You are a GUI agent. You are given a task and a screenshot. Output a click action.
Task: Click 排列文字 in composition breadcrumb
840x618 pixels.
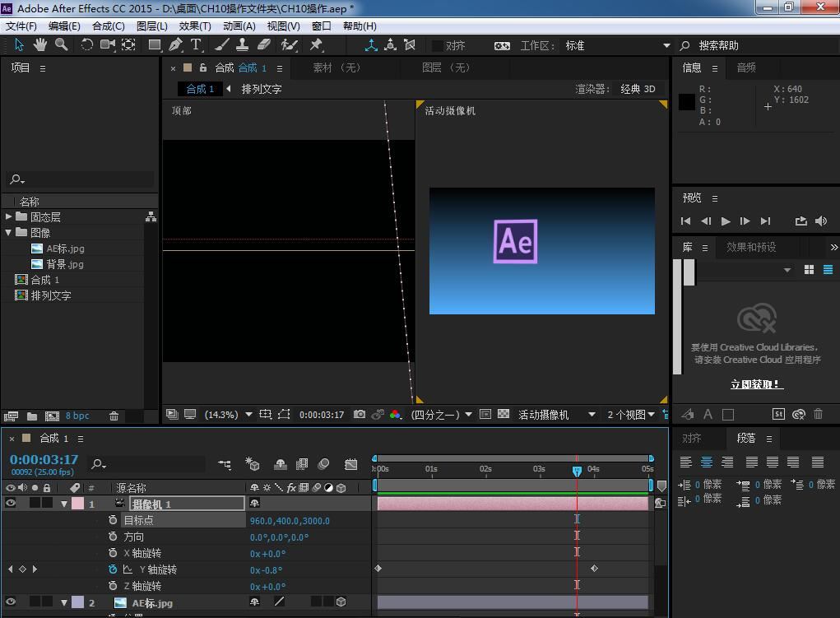click(x=262, y=89)
